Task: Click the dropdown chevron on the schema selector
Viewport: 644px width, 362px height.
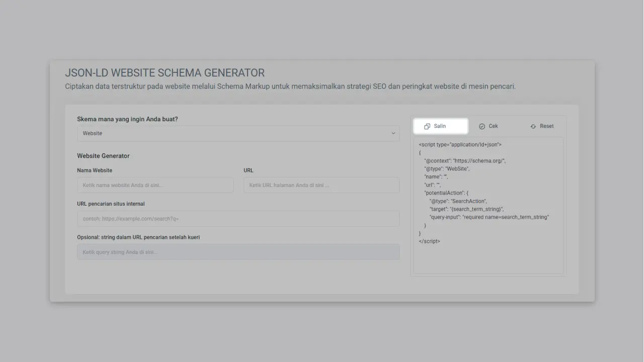Action: pos(394,133)
